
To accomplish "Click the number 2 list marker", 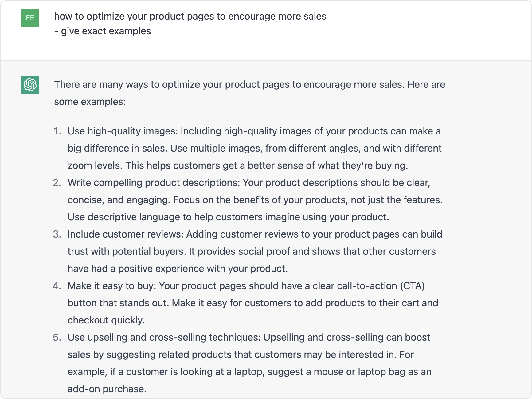I will [x=57, y=183].
